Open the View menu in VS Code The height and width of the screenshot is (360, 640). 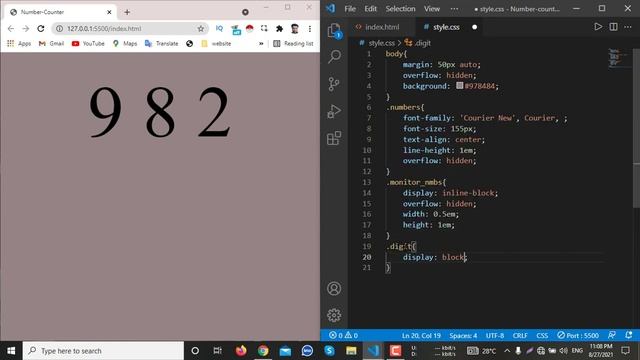pos(431,9)
